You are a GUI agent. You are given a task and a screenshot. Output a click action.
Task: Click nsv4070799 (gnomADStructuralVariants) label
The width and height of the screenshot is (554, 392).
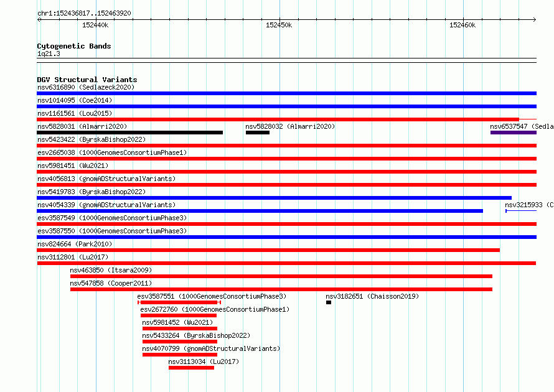pos(211,348)
